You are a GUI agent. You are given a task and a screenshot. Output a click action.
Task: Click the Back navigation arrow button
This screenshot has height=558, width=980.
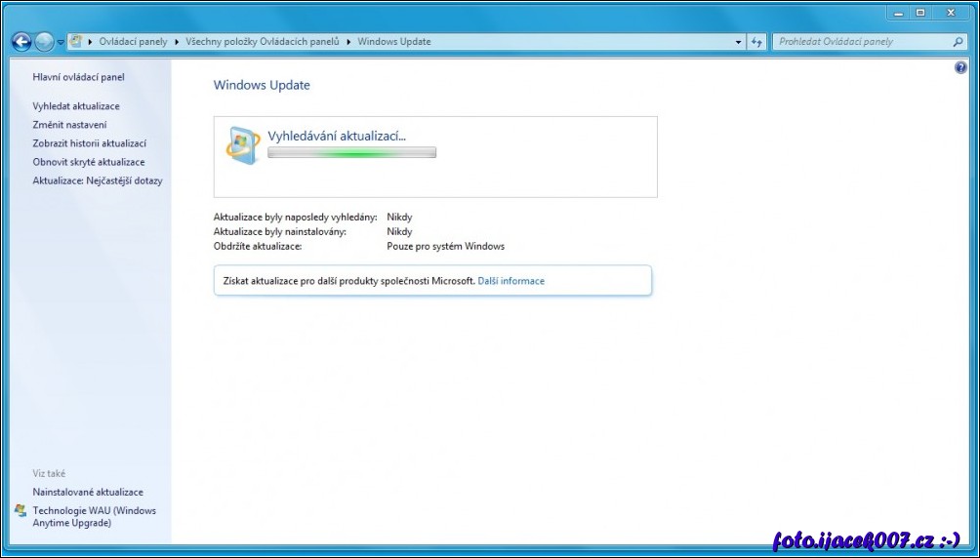pos(21,42)
